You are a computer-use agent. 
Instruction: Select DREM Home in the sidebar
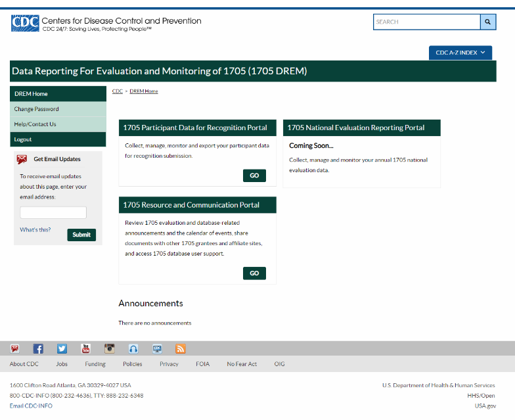[58, 93]
